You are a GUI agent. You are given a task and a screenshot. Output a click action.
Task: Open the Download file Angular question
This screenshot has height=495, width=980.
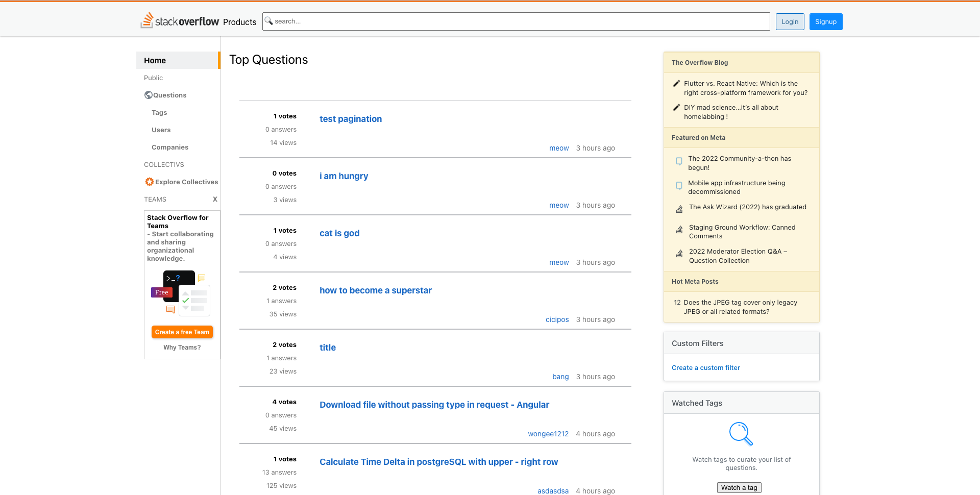[434, 405]
